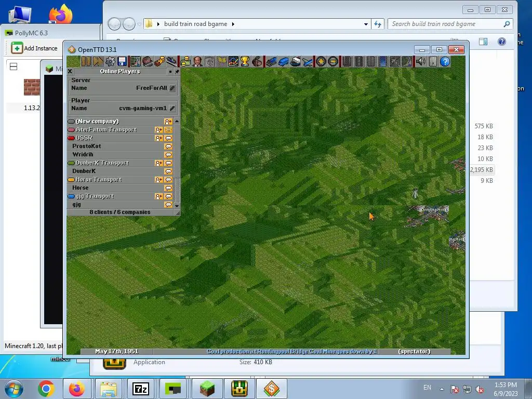Open Chrome from the Windows taskbar
The width and height of the screenshot is (532, 399).
[x=46, y=389]
